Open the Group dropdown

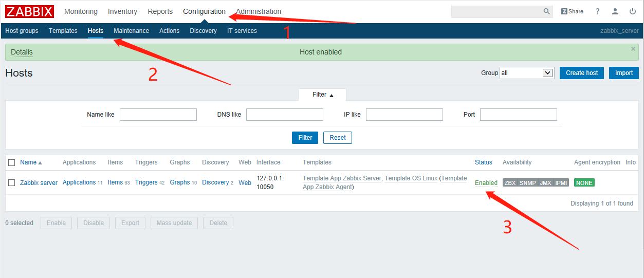526,73
